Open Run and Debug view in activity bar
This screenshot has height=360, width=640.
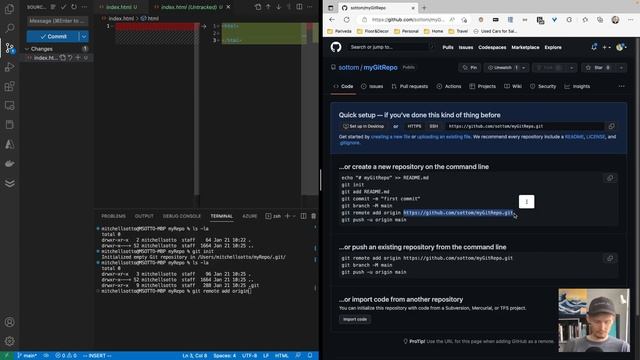[9, 67]
